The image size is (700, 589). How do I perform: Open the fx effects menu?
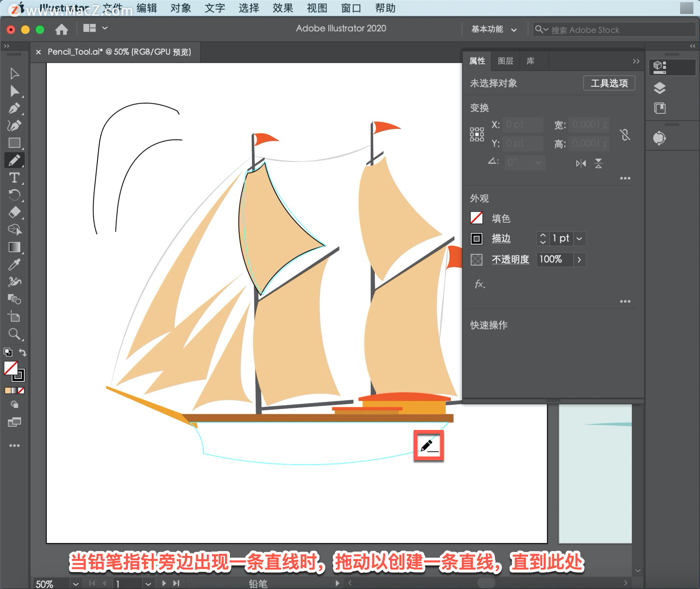tap(480, 284)
